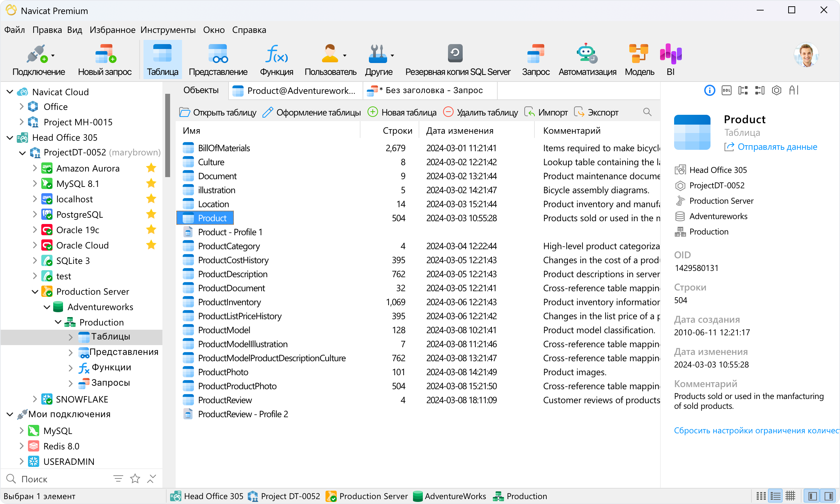Image resolution: width=840 pixels, height=504 pixels.
Task: Switch to the Объекты tab
Action: 201,90
